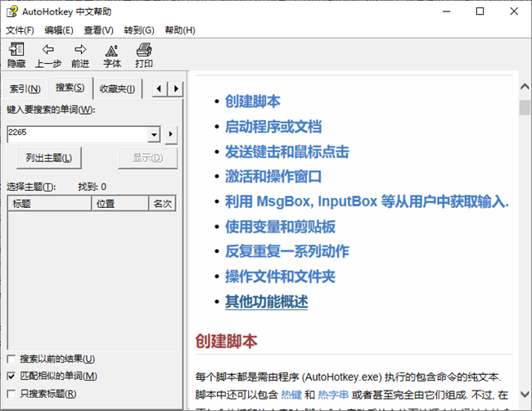Uncheck 匹配相似的单词 checkbox
The height and width of the screenshot is (411, 532).
click(11, 377)
